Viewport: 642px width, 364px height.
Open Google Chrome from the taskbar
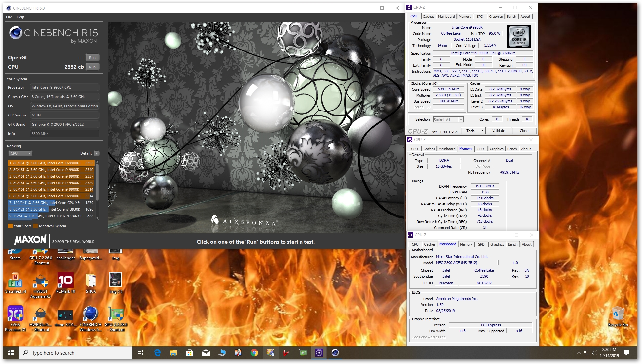pyautogui.click(x=254, y=353)
